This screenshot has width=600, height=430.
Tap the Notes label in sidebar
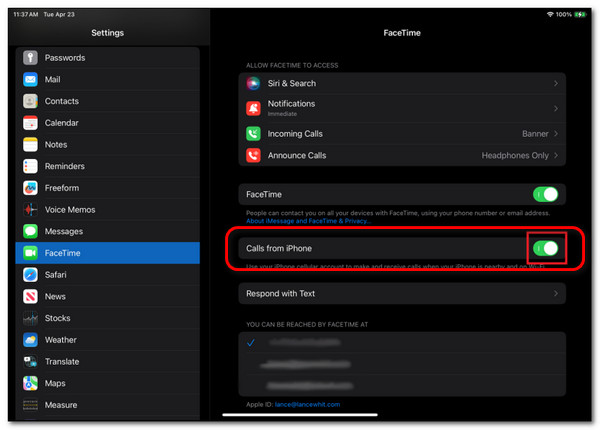[x=56, y=145]
